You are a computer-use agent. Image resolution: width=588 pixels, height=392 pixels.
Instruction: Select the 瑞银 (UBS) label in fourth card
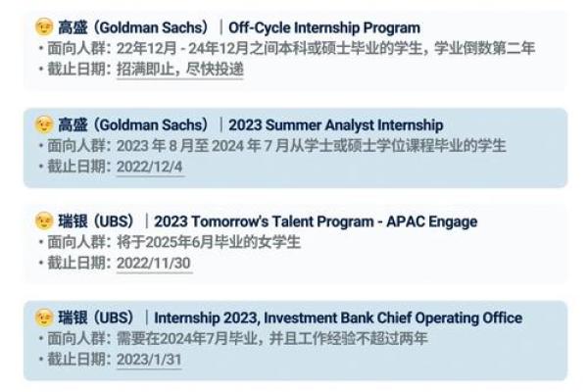pos(96,318)
